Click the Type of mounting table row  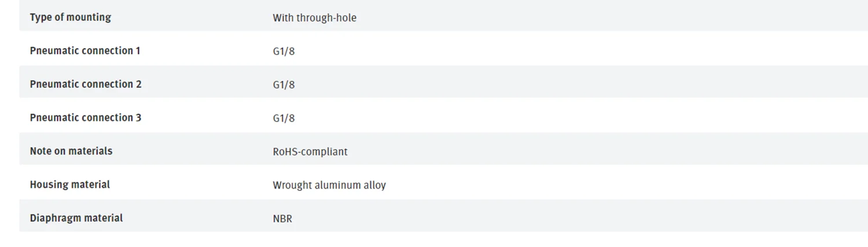521,17
